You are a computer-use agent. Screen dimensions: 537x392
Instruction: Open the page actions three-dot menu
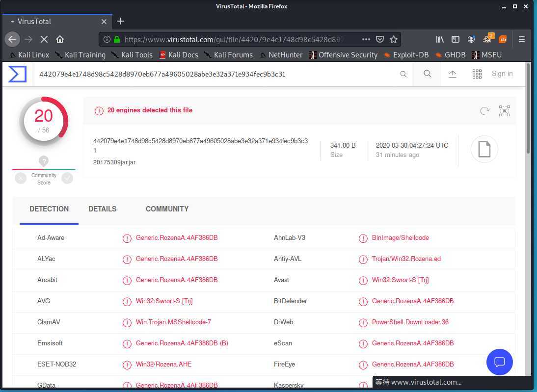(366, 39)
